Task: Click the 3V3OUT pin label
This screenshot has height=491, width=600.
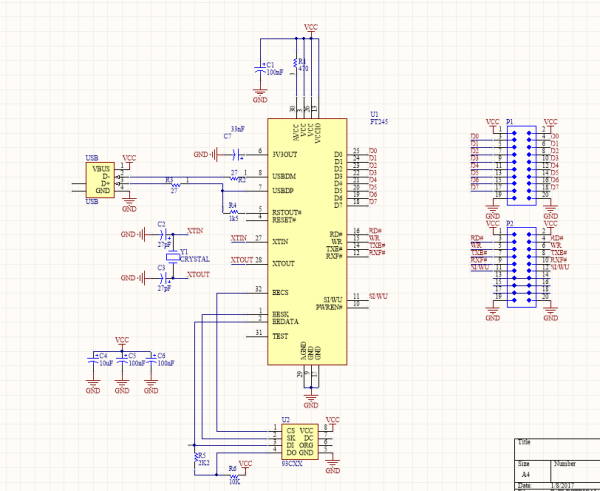Action: (x=284, y=155)
